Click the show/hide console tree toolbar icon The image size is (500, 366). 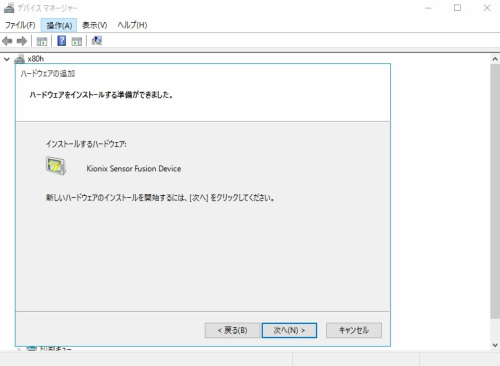coord(42,41)
